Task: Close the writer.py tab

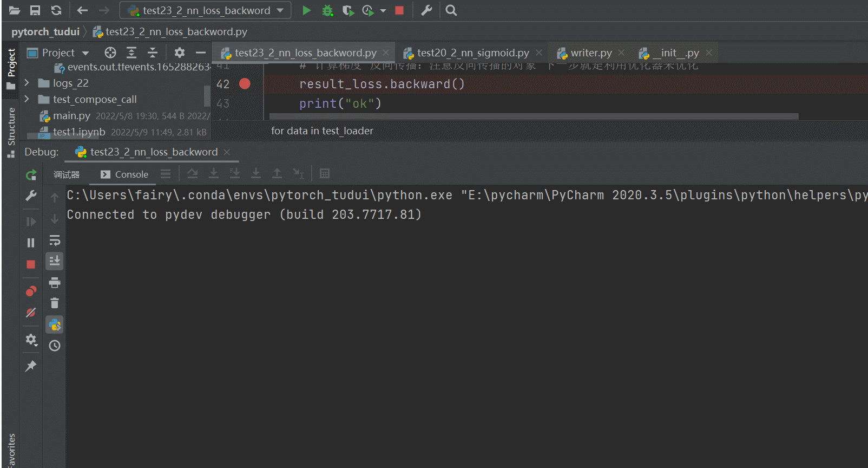Action: (x=621, y=53)
